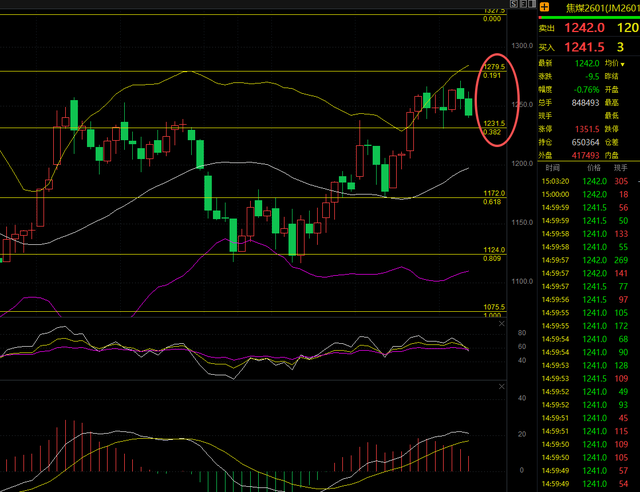Click the 1075.5 Fibonacci level label
This screenshot has width=640, height=492.
(x=494, y=307)
